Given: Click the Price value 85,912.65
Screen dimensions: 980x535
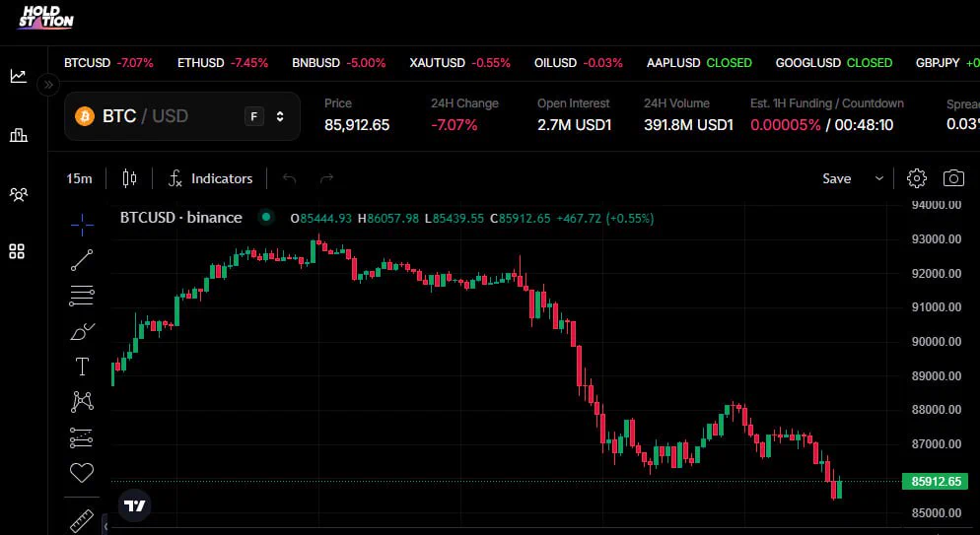Looking at the screenshot, I should tap(357, 125).
